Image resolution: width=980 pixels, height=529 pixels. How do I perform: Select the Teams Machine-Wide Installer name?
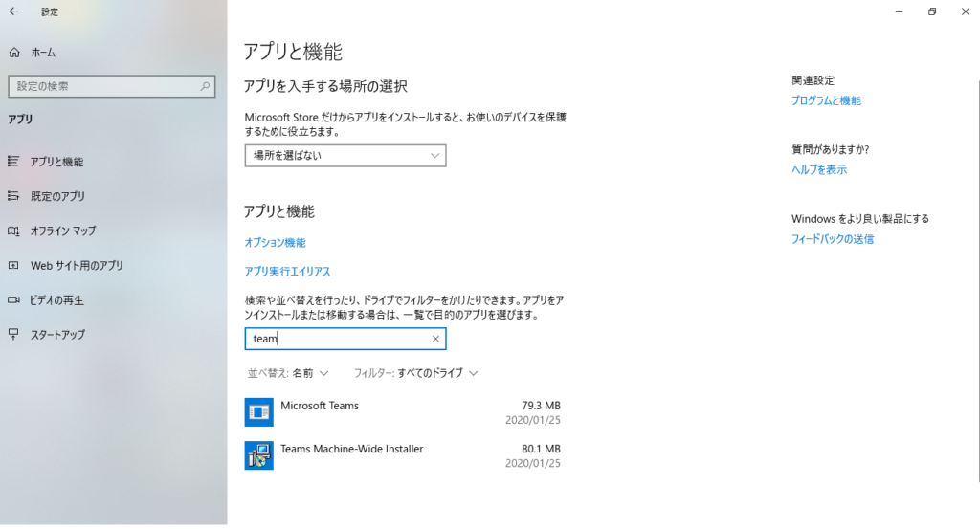(x=352, y=449)
